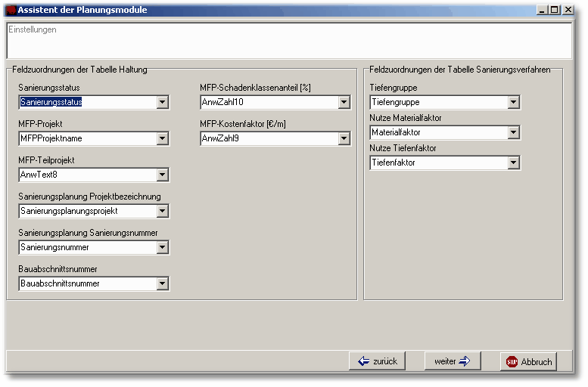Maximize the Assistent der Planungsmodule window
Image resolution: width=588 pixels, height=387 pixels.
[x=555, y=10]
